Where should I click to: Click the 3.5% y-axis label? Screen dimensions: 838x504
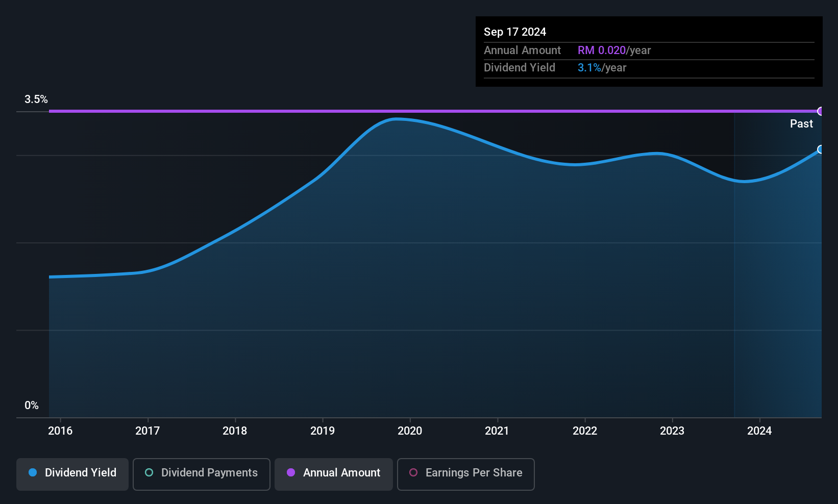tap(36, 99)
